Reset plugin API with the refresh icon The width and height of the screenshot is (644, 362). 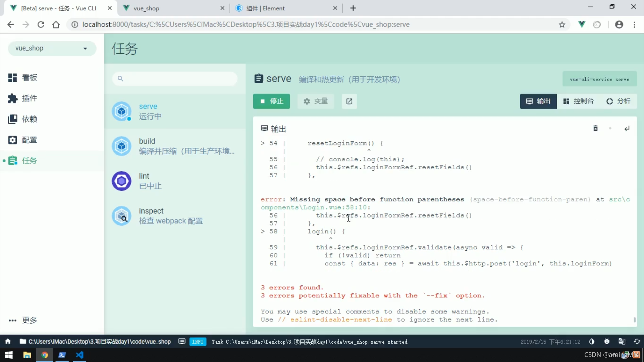[x=637, y=342]
